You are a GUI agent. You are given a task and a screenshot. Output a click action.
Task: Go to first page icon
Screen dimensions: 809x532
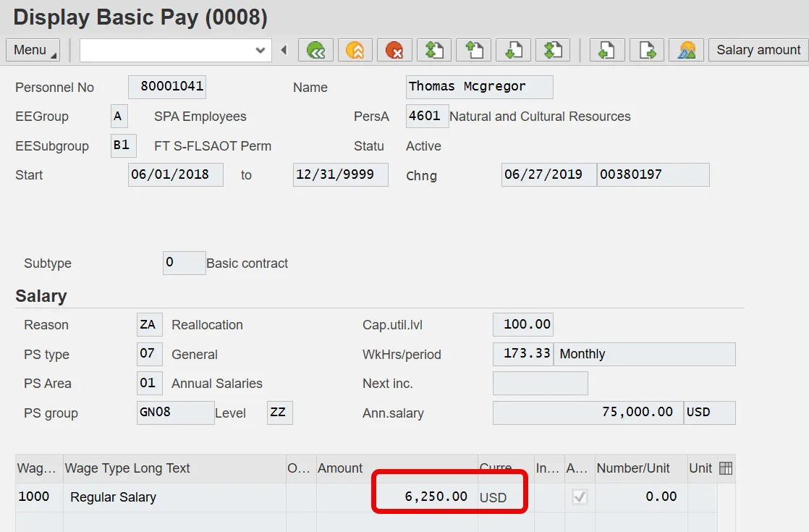coord(433,50)
